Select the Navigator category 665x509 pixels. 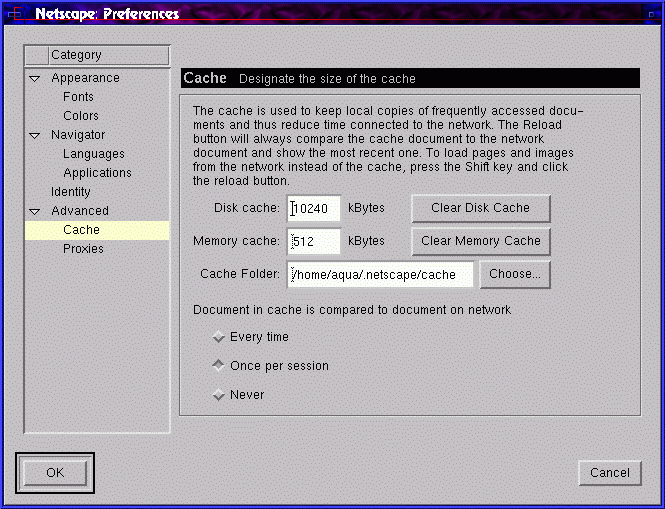[78, 135]
